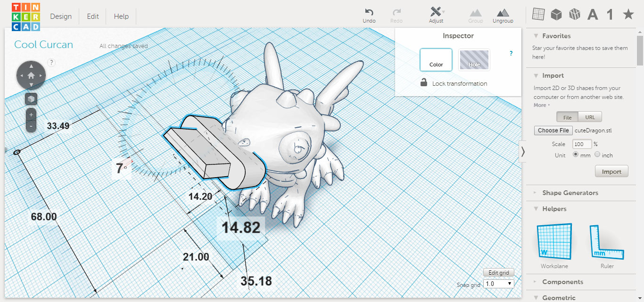Click the 33.49 dimension value
This screenshot has width=644, height=302.
coord(58,125)
